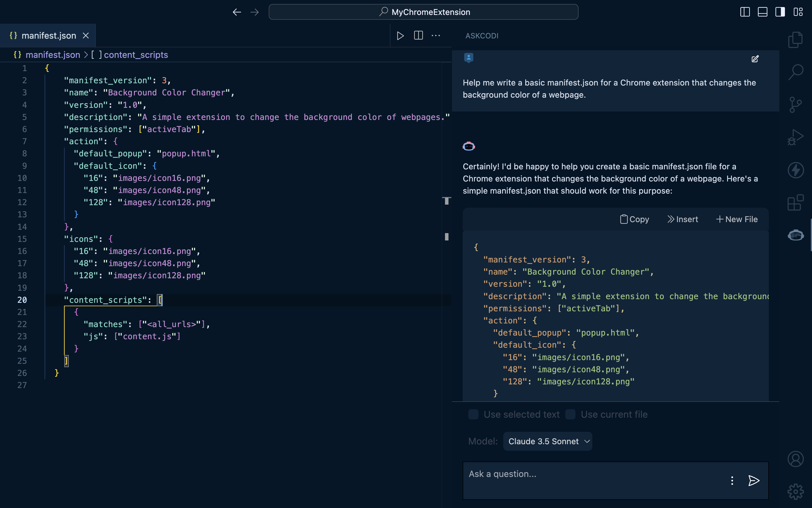Open the Manage settings gear

pyautogui.click(x=796, y=492)
